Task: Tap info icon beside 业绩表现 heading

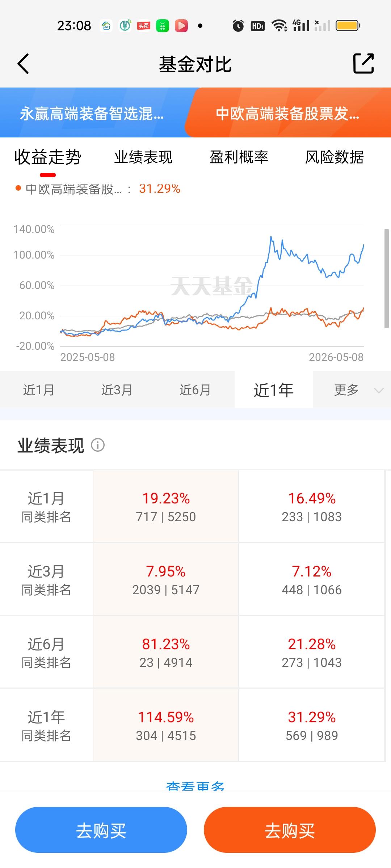Action: (x=98, y=445)
